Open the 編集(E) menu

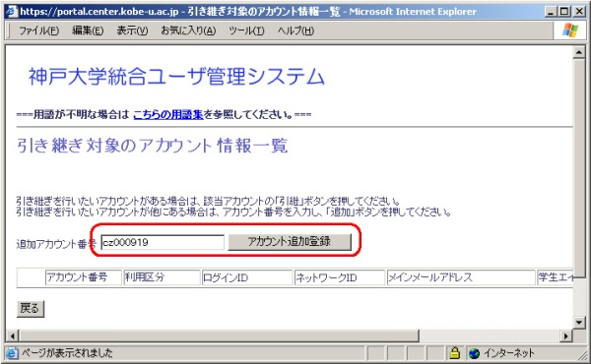click(x=88, y=30)
